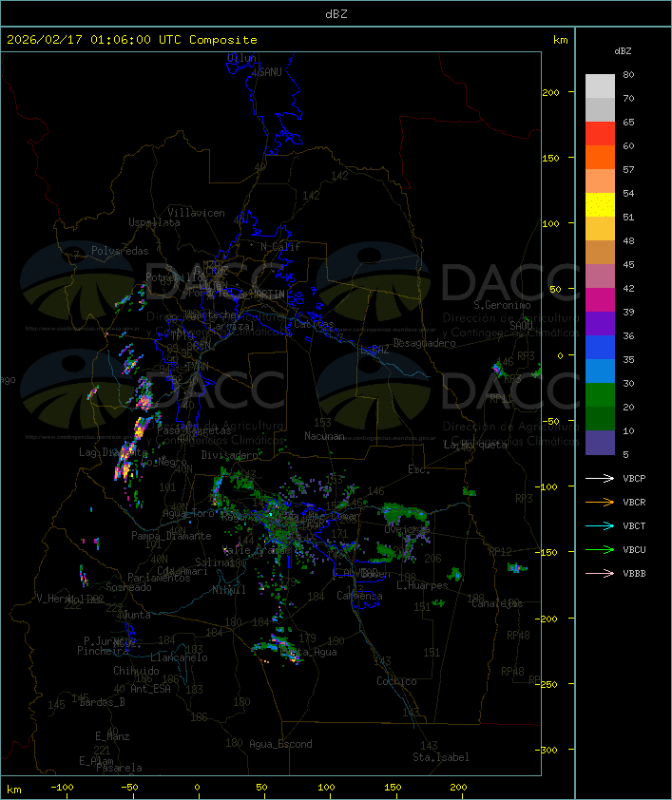Viewport: 672px width, 800px height.
Task: Click the N_Calif map label
Action: [280, 247]
